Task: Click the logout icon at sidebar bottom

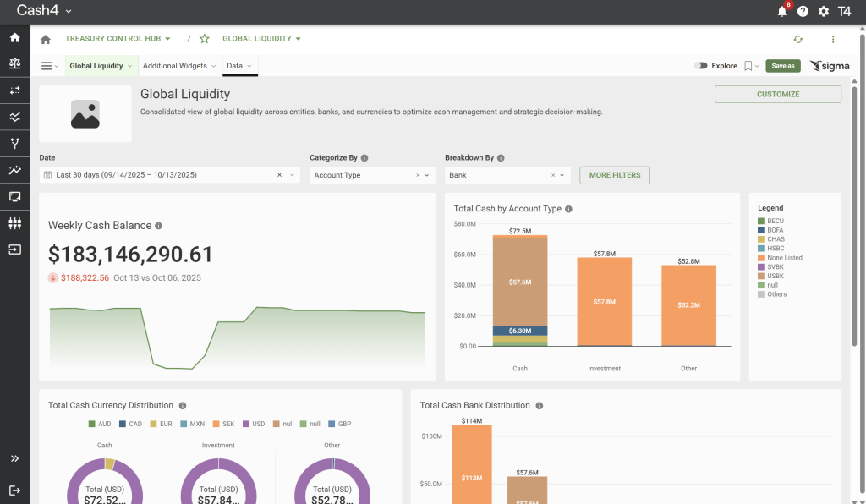Action: (14, 490)
